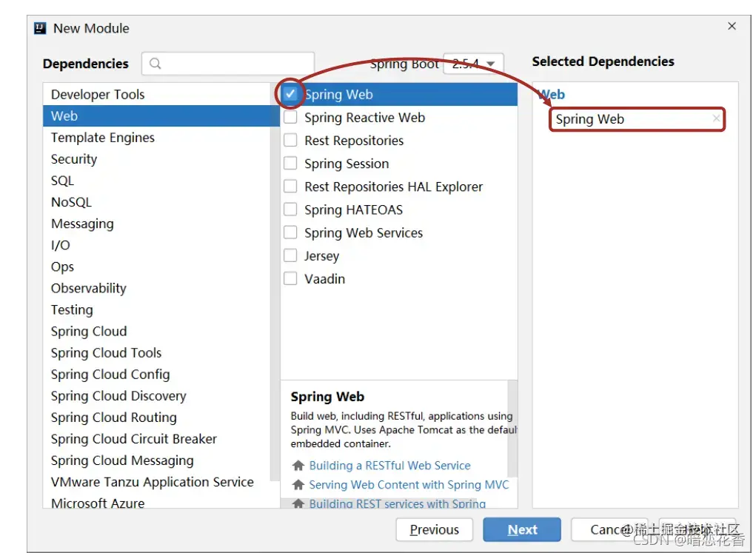The image size is (756, 553).
Task: Click the Jersey label
Action: coord(321,256)
